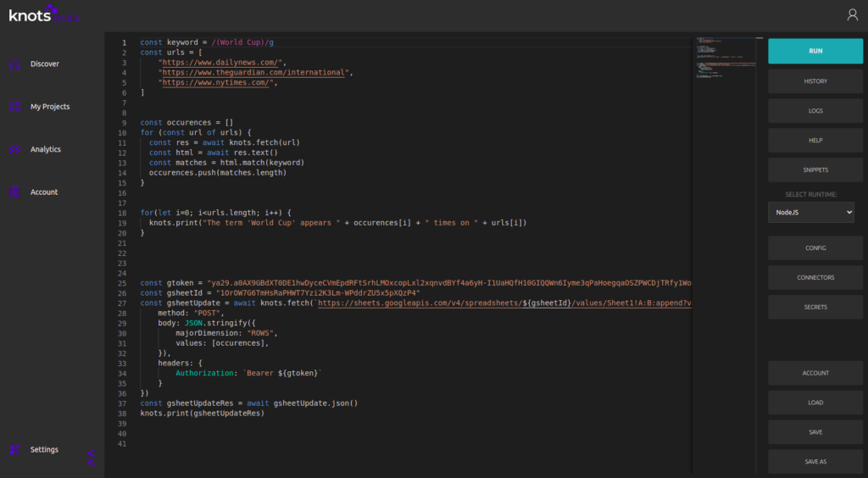Viewport: 868px width, 478px height.
Task: Click the code minimap preview
Action: click(x=726, y=58)
